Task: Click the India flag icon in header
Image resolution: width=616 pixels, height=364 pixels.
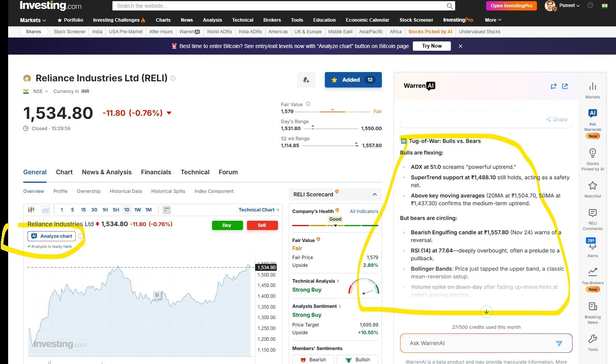Action: pos(605,5)
